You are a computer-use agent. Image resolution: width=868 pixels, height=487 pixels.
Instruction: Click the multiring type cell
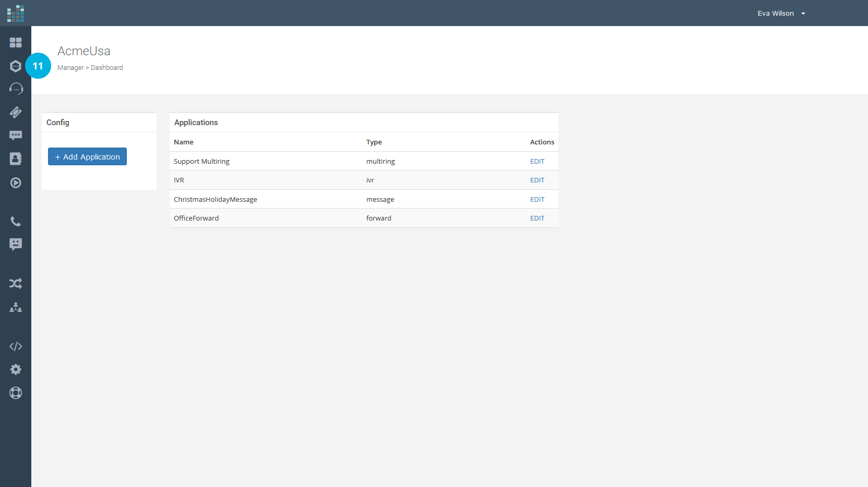coord(381,162)
